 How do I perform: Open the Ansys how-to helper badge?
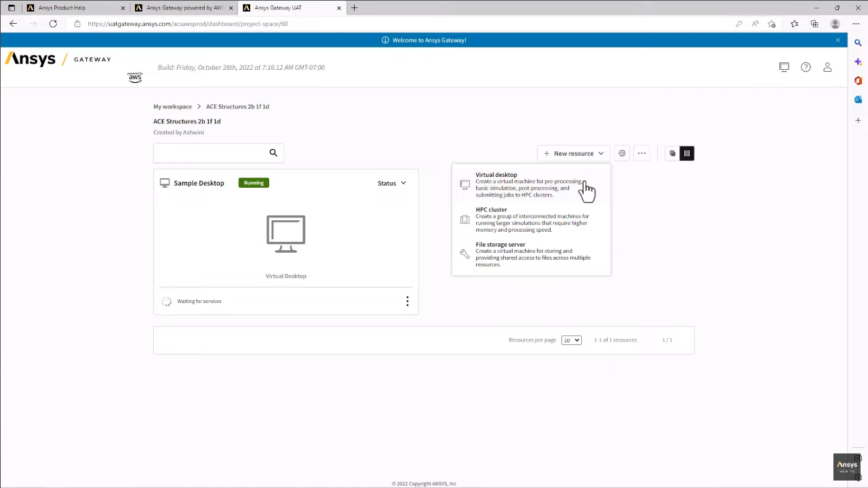click(x=846, y=466)
